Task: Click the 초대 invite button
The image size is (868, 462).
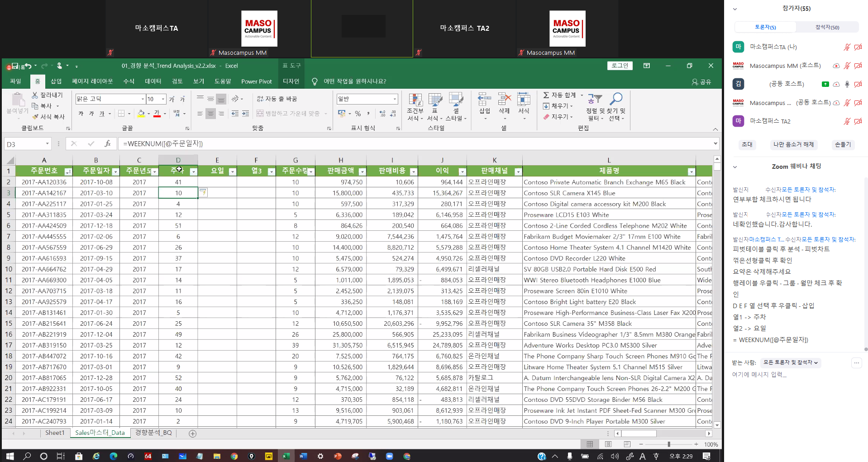Action: [x=747, y=144]
